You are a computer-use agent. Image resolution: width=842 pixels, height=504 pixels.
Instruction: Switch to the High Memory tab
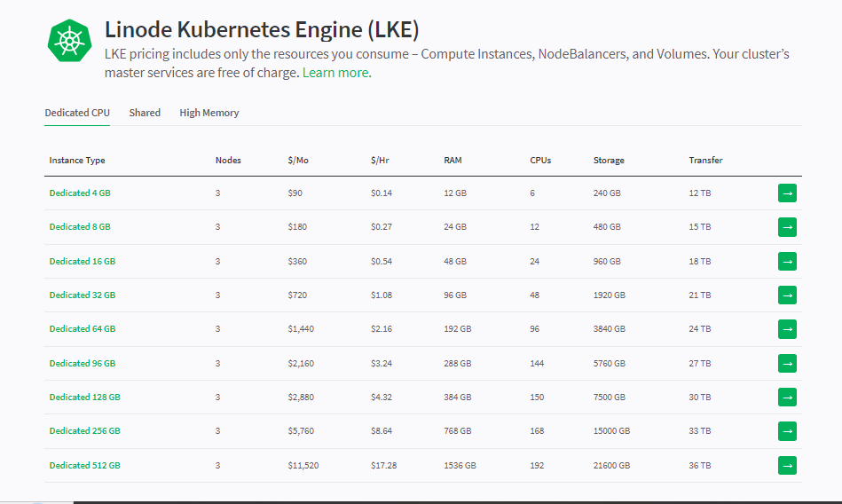pyautogui.click(x=209, y=113)
